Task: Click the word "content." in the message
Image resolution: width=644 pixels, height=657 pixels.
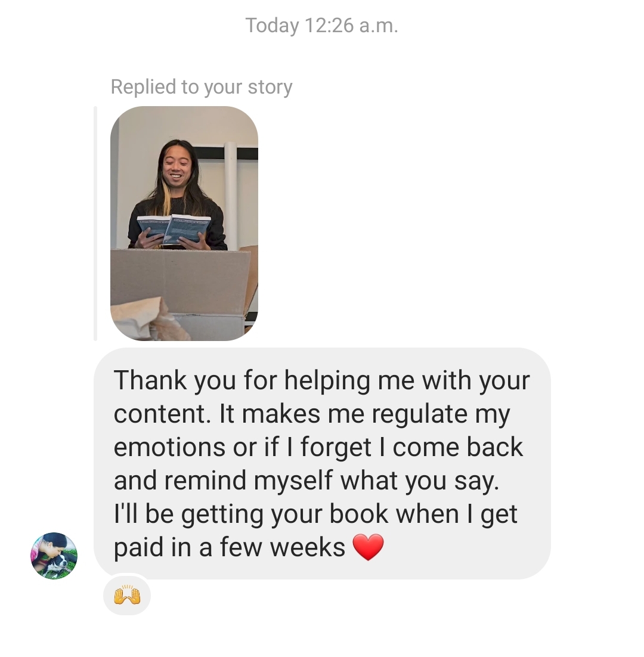Action: 162,414
